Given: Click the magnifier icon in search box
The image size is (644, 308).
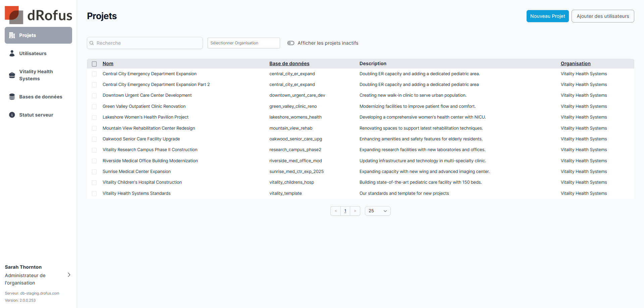Looking at the screenshot, I should (92, 43).
